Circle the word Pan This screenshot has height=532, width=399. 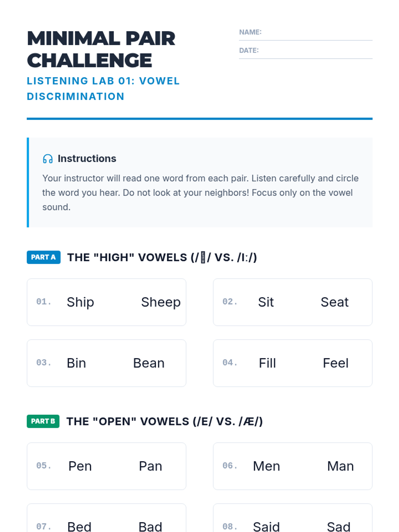tap(150, 466)
